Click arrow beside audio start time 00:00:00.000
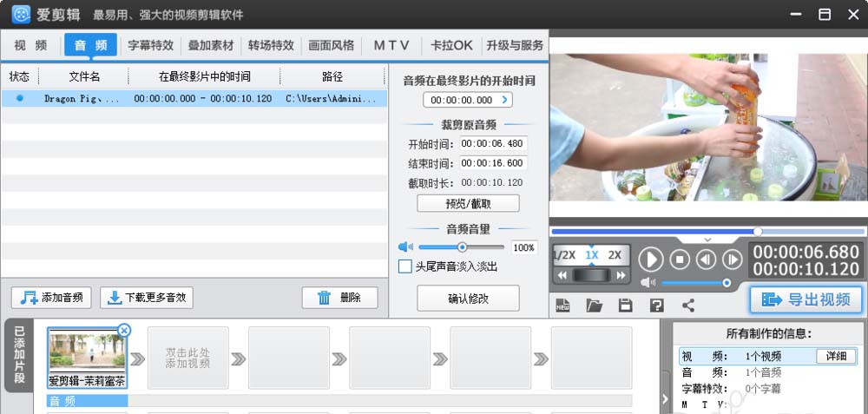 [x=504, y=100]
